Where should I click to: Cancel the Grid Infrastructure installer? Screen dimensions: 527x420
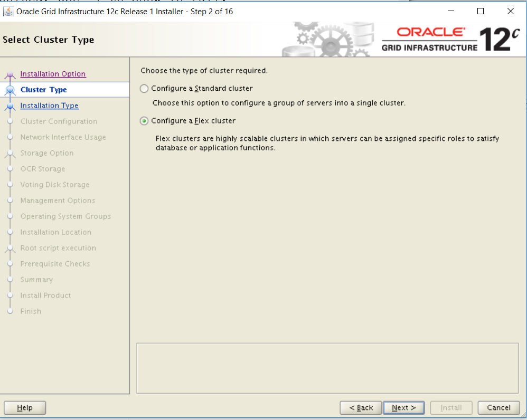(x=499, y=407)
